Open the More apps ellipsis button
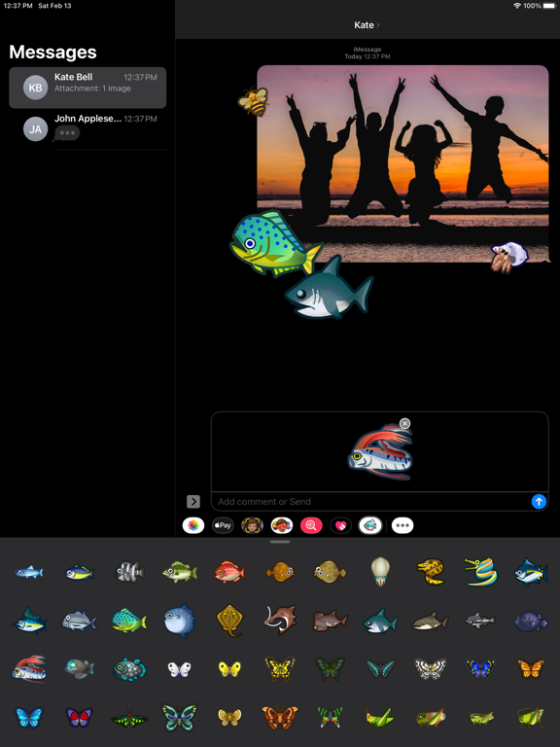 [402, 525]
